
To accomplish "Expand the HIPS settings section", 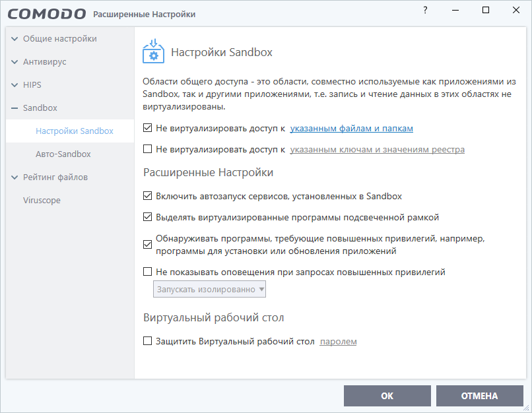I will [x=15, y=85].
